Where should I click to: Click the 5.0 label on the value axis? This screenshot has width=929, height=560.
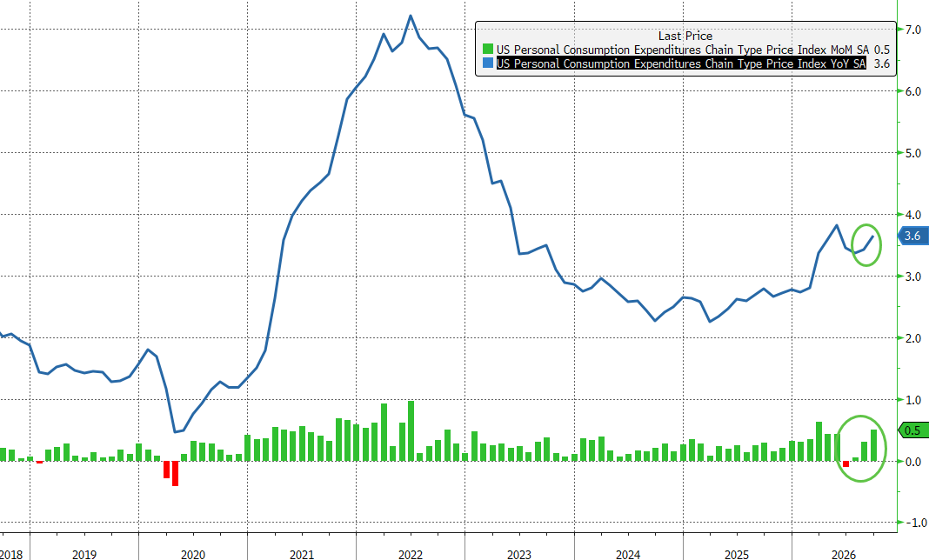tap(913, 153)
